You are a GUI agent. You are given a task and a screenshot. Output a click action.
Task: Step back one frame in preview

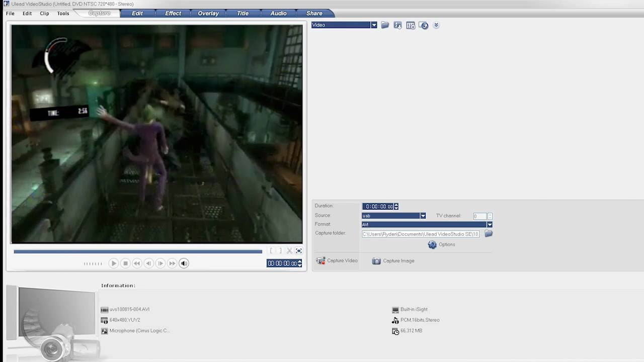[148, 263]
